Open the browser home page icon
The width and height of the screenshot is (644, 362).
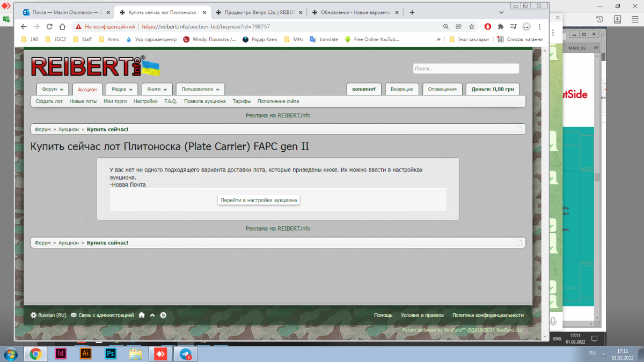click(x=62, y=26)
